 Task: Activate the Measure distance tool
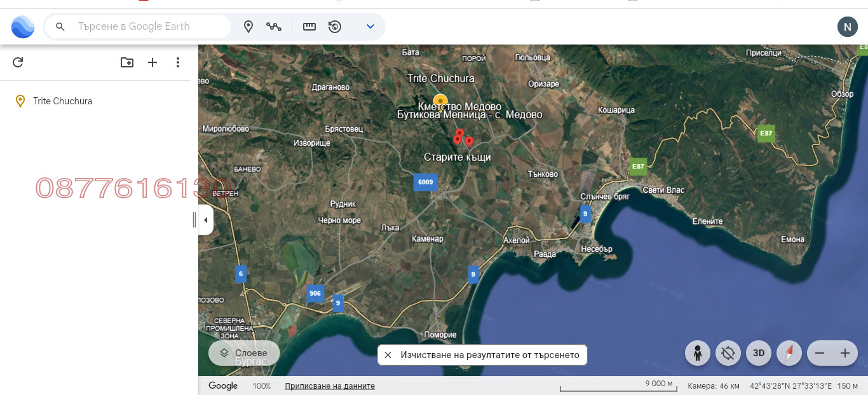(x=309, y=26)
